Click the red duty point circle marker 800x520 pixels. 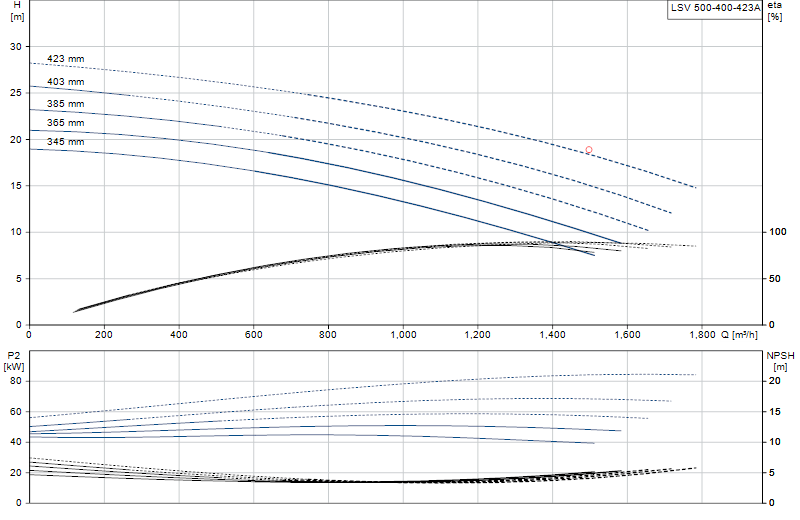pyautogui.click(x=589, y=150)
